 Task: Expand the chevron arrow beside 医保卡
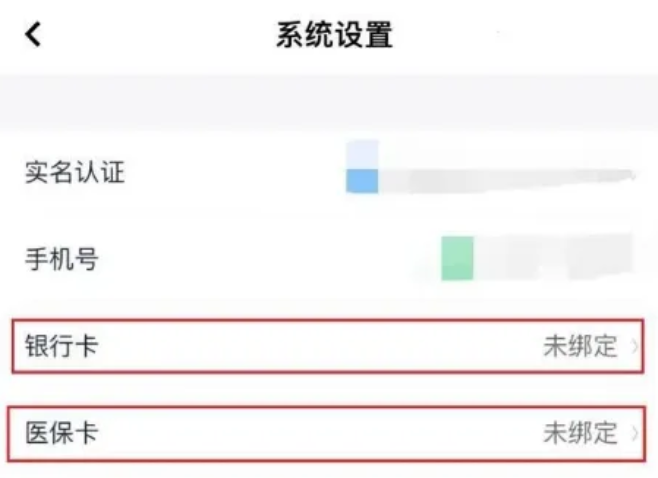point(635,434)
